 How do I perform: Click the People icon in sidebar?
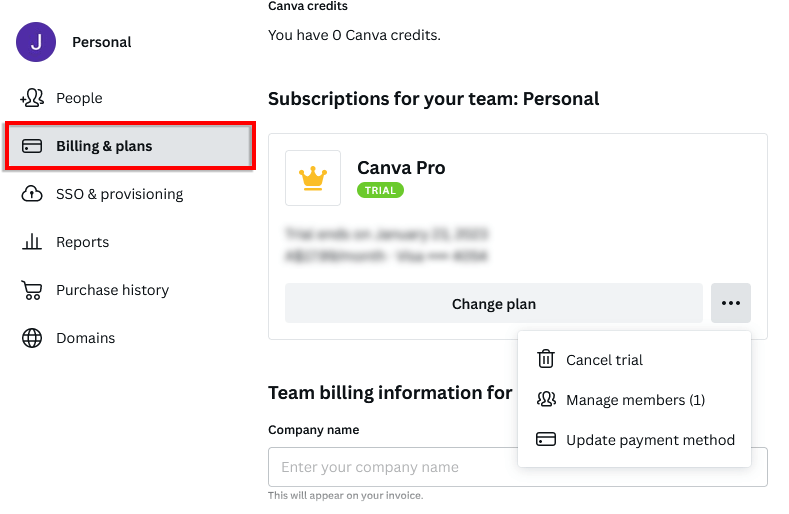pos(32,98)
